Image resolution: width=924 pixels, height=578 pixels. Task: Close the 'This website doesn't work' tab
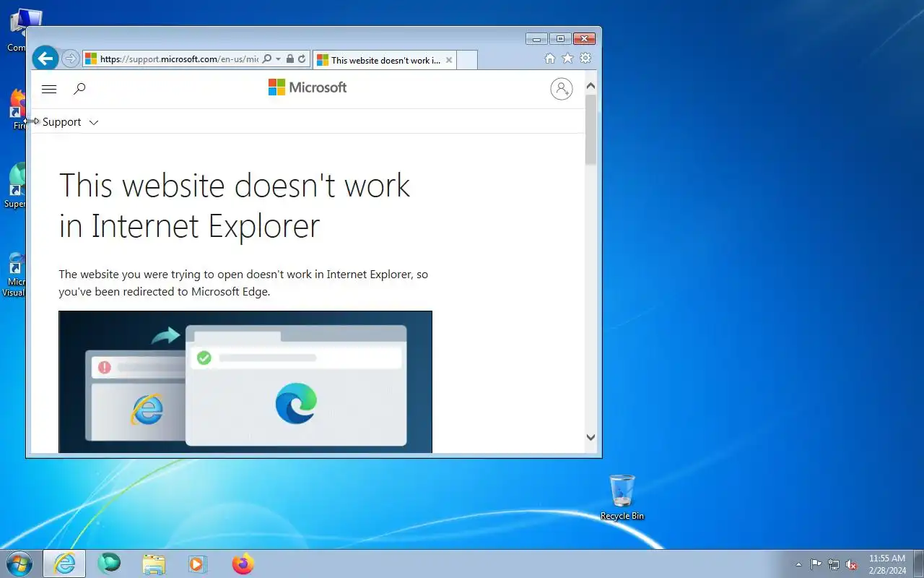(449, 60)
